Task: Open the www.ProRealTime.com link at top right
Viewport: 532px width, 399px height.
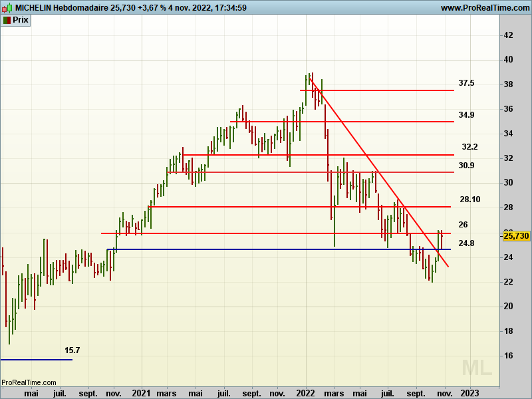Action: tap(484, 7)
